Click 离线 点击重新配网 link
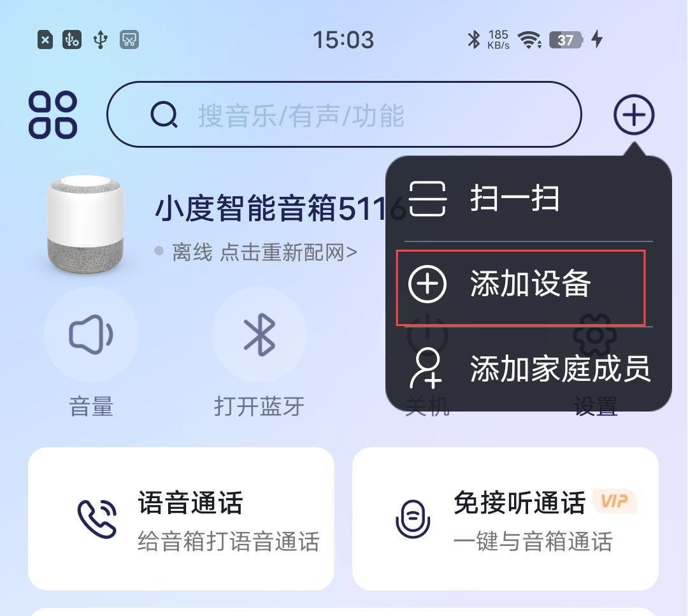The height and width of the screenshot is (616, 688). tap(264, 252)
